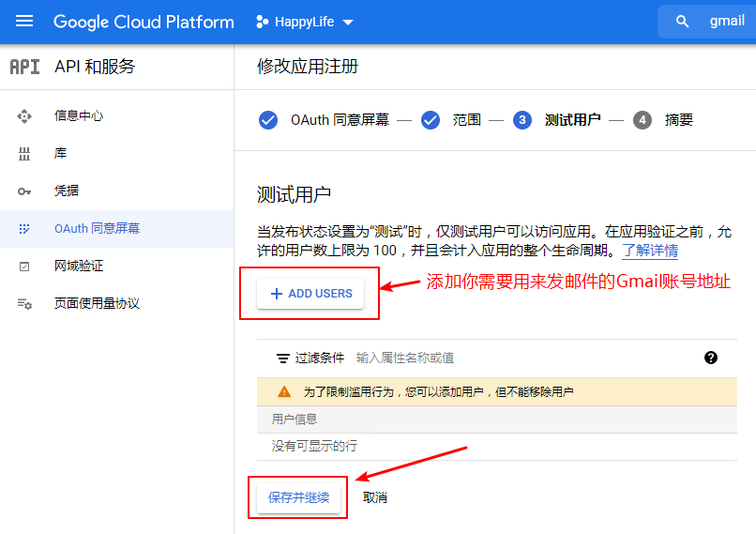Viewport: 756px width, 534px height.
Task: Click the 取消 cancel button
Action: point(375,497)
